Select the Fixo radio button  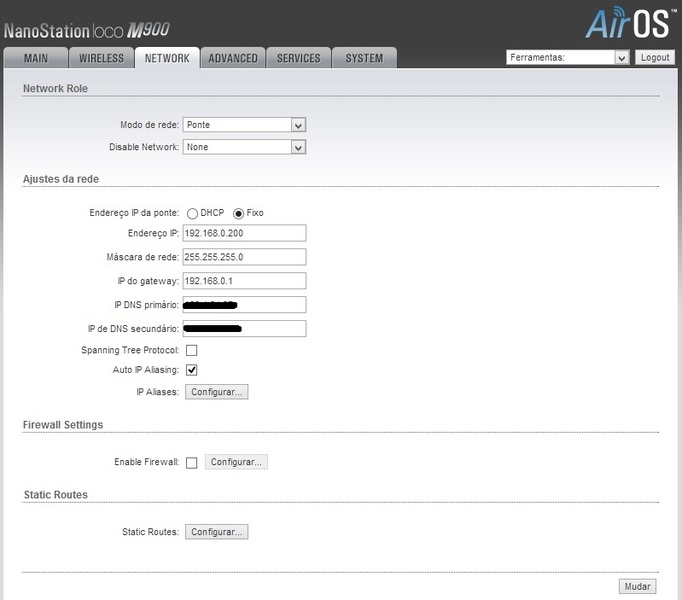238,214
